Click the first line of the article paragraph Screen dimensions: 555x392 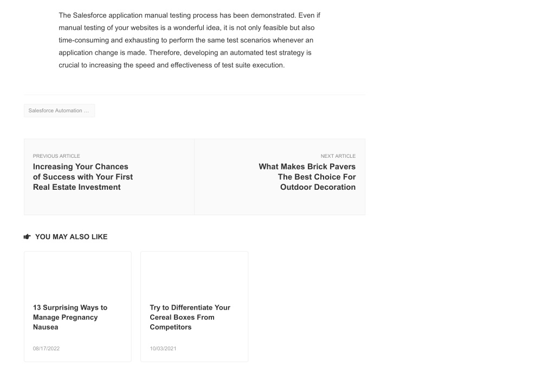coord(189,15)
